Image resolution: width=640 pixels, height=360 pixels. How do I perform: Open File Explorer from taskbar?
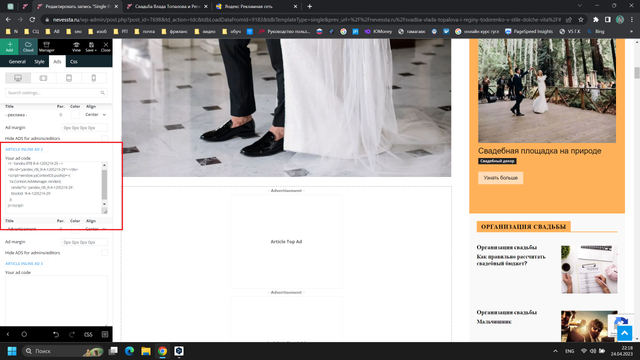[x=146, y=351]
